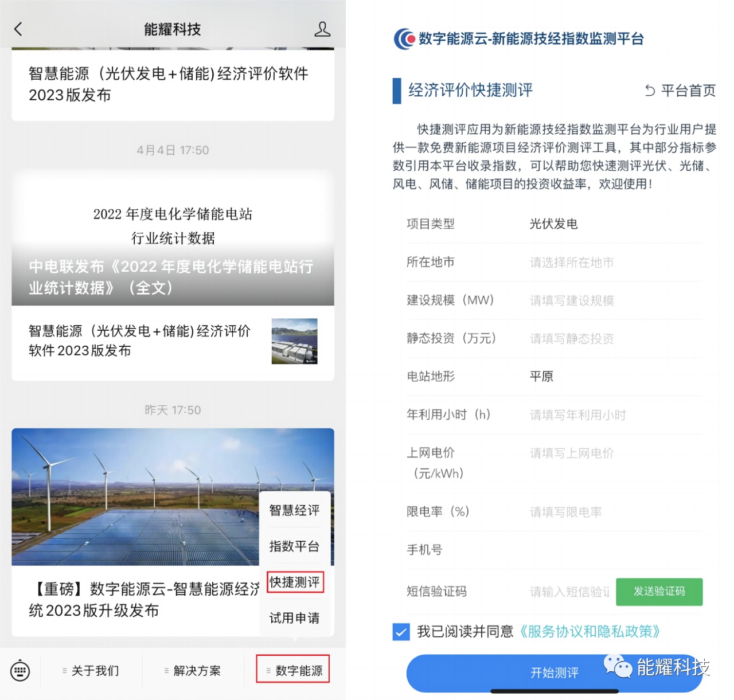The height and width of the screenshot is (700, 734).
Task: Select 指数平台 from the popup menu
Action: coord(295,546)
